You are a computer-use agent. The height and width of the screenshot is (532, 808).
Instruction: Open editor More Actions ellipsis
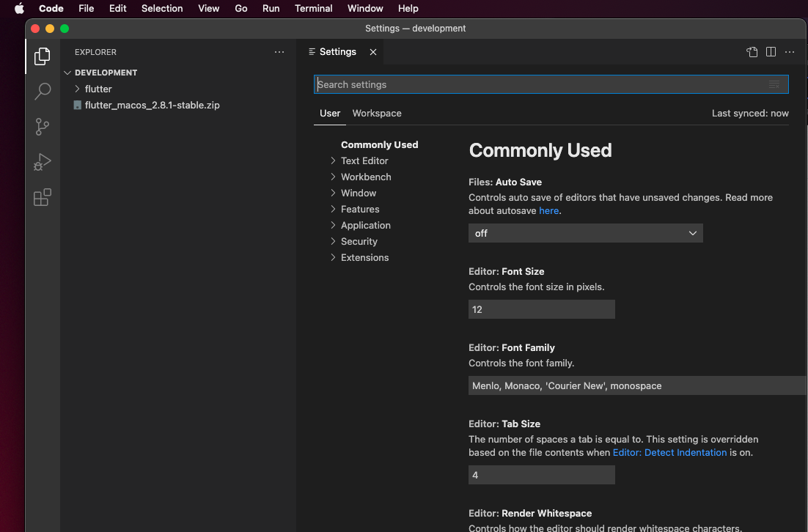tap(790, 52)
